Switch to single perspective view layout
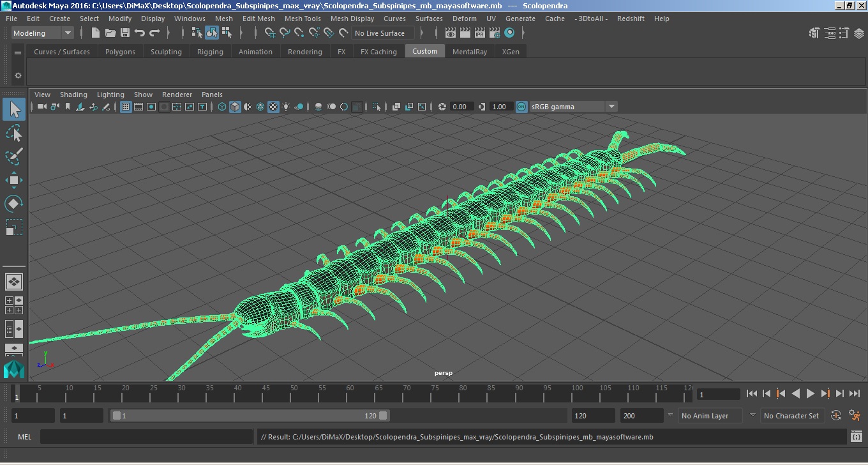The height and width of the screenshot is (465, 868). [x=14, y=281]
